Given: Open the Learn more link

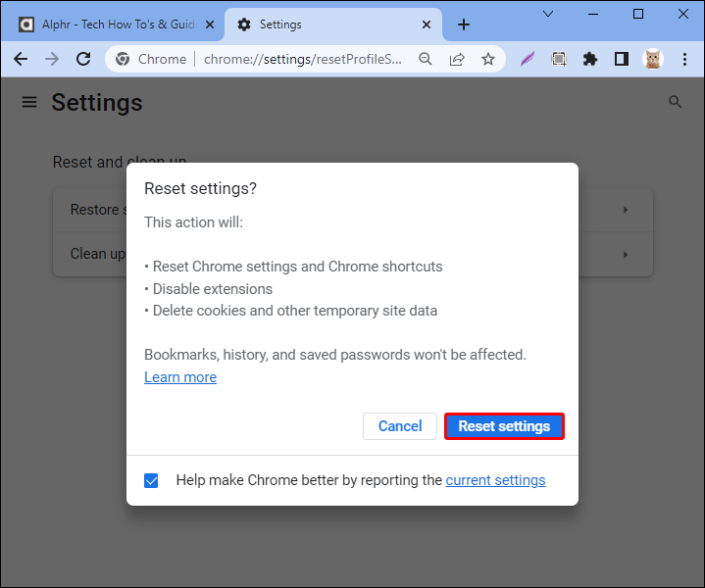Looking at the screenshot, I should [180, 377].
